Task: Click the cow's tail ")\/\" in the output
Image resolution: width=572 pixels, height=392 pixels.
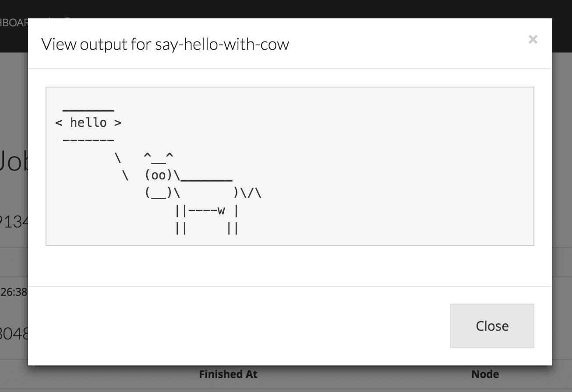Action: click(247, 193)
